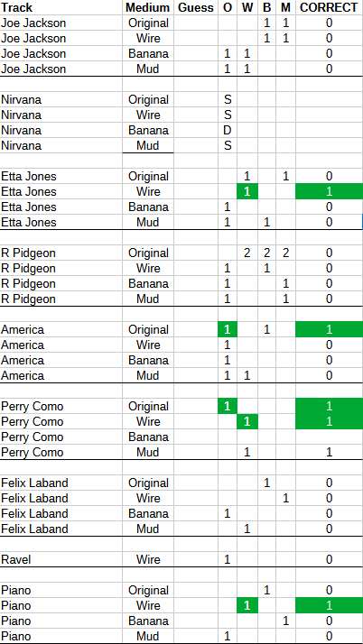This screenshot has width=363, height=644.
Task: Select the Track column header cell
Action: pos(61,8)
